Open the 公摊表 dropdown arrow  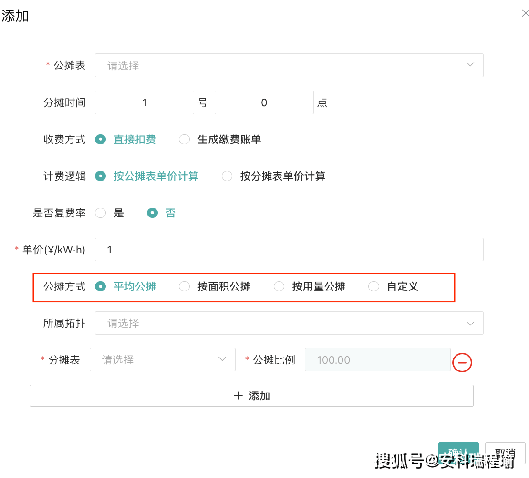(470, 64)
